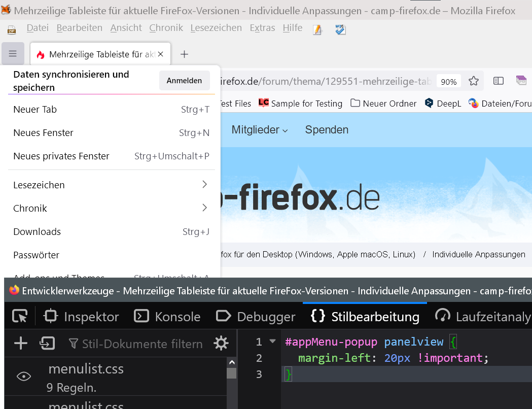The width and height of the screenshot is (532, 409).
Task: Select first menulist.css stylesheet
Action: click(x=115, y=377)
